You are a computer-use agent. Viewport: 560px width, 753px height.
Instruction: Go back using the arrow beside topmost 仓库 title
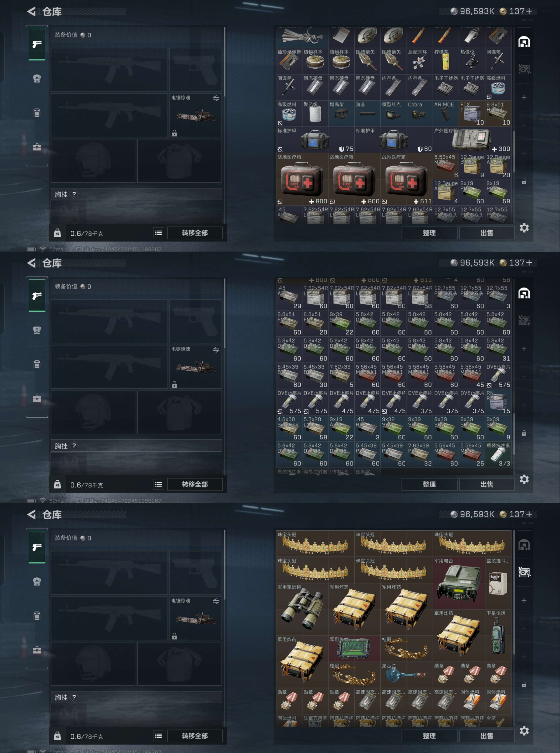(x=32, y=11)
